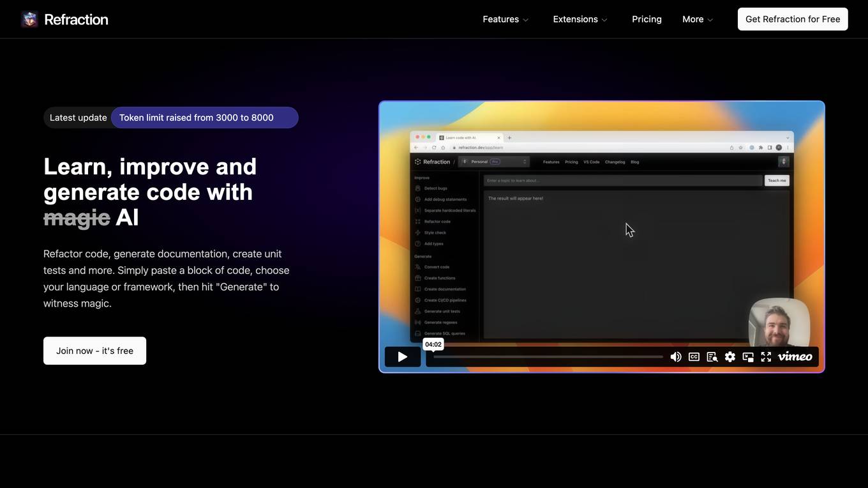Open video settings gear icon
The image size is (868, 488).
click(x=730, y=357)
